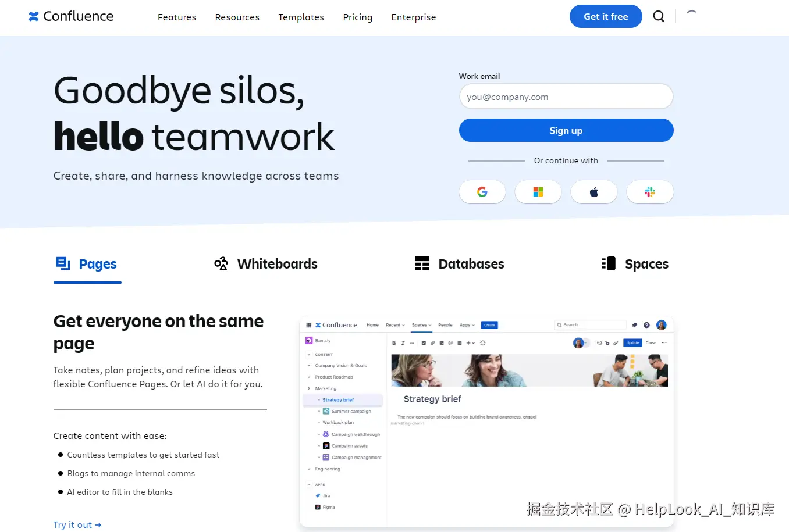789x532 pixels.
Task: Continue with the Microsoft sign-in button
Action: (x=538, y=192)
